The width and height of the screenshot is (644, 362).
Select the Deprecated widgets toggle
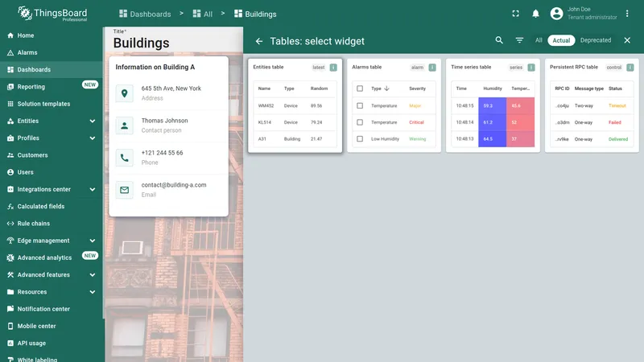pyautogui.click(x=596, y=40)
